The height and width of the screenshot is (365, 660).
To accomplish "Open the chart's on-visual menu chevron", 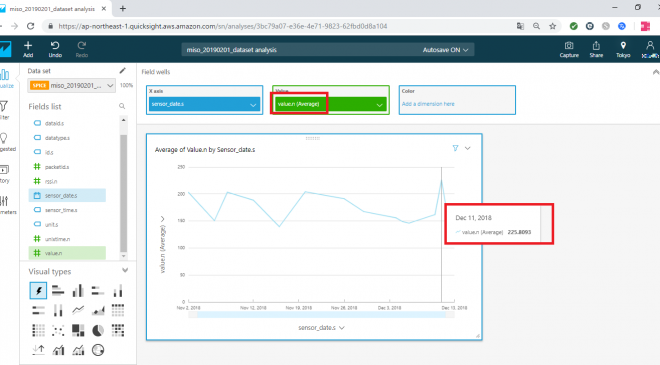I will coord(468,148).
